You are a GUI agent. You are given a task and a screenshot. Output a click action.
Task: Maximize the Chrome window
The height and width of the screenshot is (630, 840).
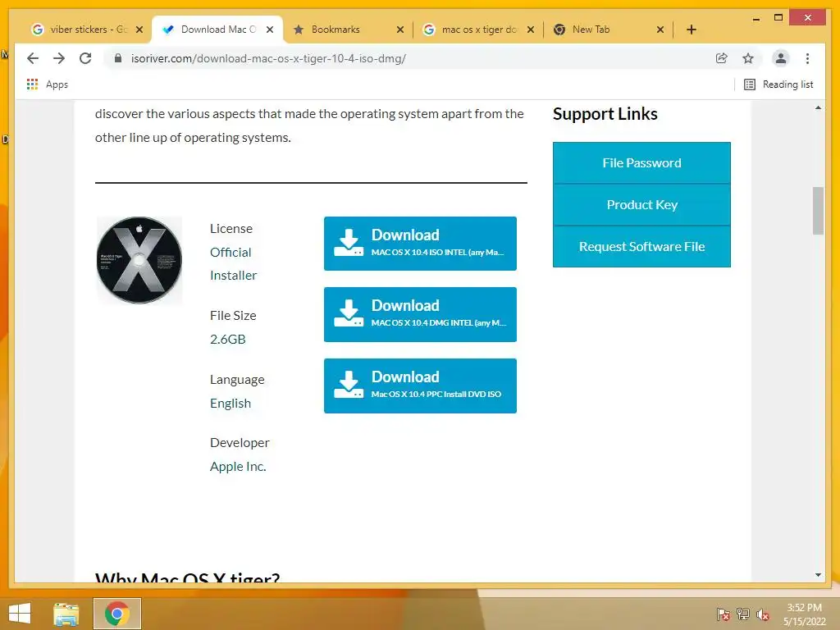pyautogui.click(x=778, y=18)
